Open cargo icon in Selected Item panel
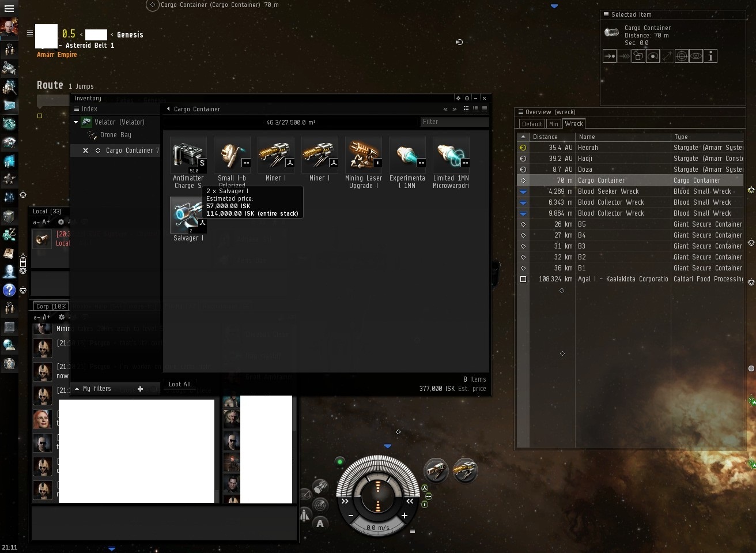756x553 pixels. click(x=638, y=56)
